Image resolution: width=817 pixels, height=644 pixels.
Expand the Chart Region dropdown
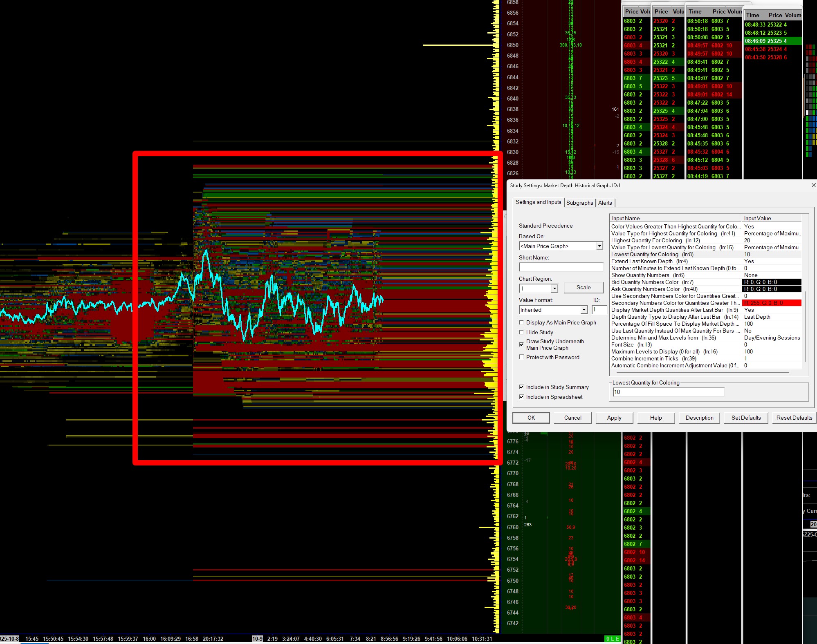pos(554,288)
